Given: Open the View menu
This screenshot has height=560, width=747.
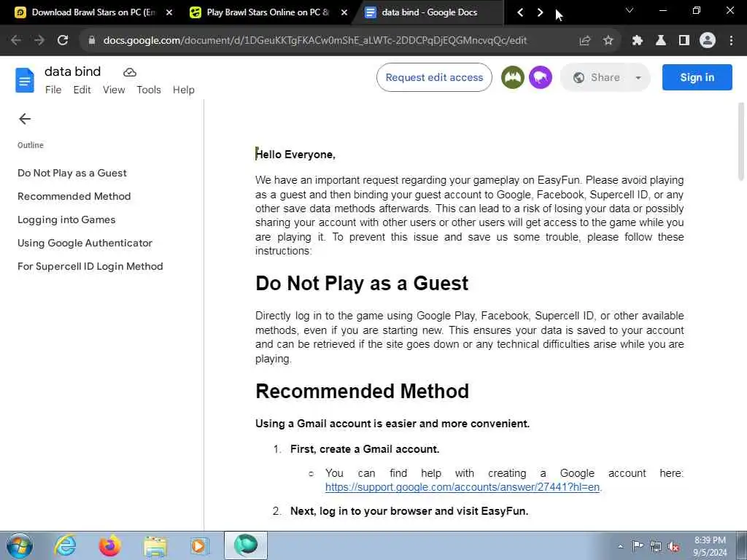Looking at the screenshot, I should click(114, 90).
